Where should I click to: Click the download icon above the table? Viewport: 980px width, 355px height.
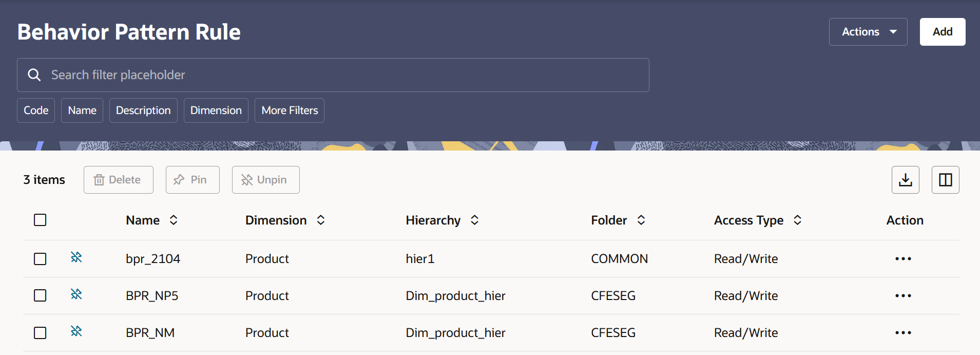coord(905,180)
